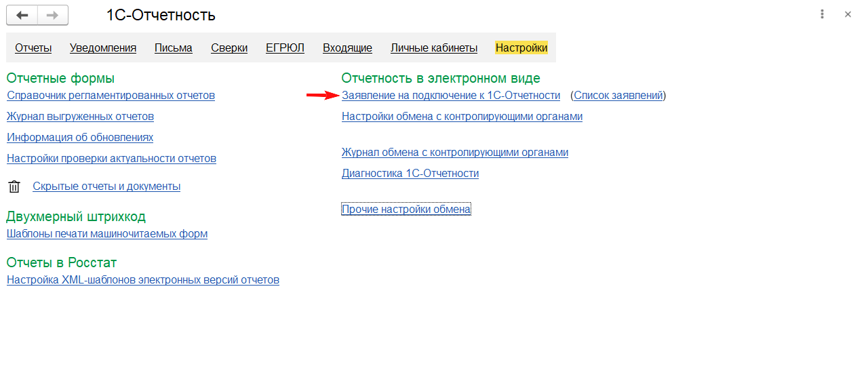Open Заявление на подключение к 1С-Отчетности
This screenshot has height=392, width=868.
coord(451,96)
